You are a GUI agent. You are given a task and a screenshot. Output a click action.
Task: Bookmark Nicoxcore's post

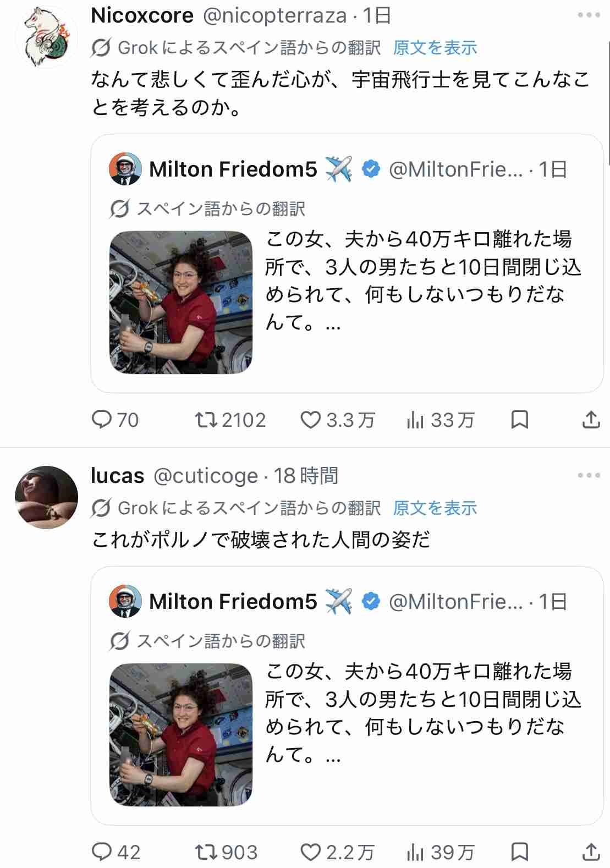tap(519, 420)
